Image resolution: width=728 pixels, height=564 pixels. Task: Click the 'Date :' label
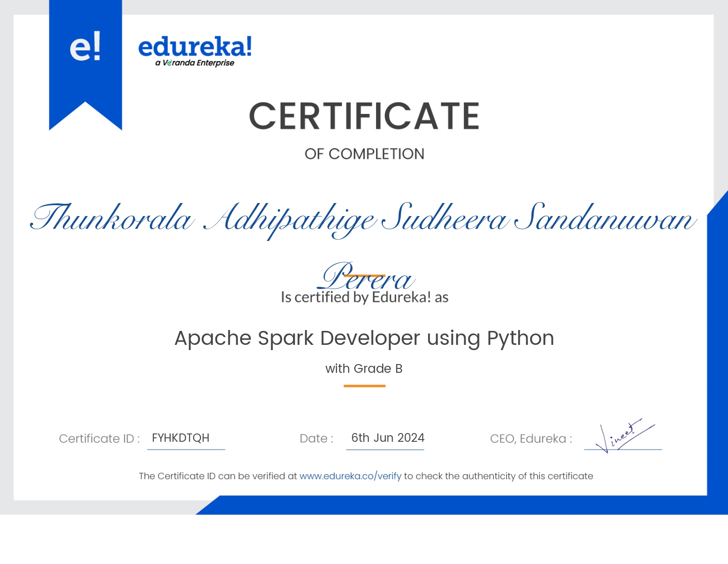pyautogui.click(x=317, y=438)
